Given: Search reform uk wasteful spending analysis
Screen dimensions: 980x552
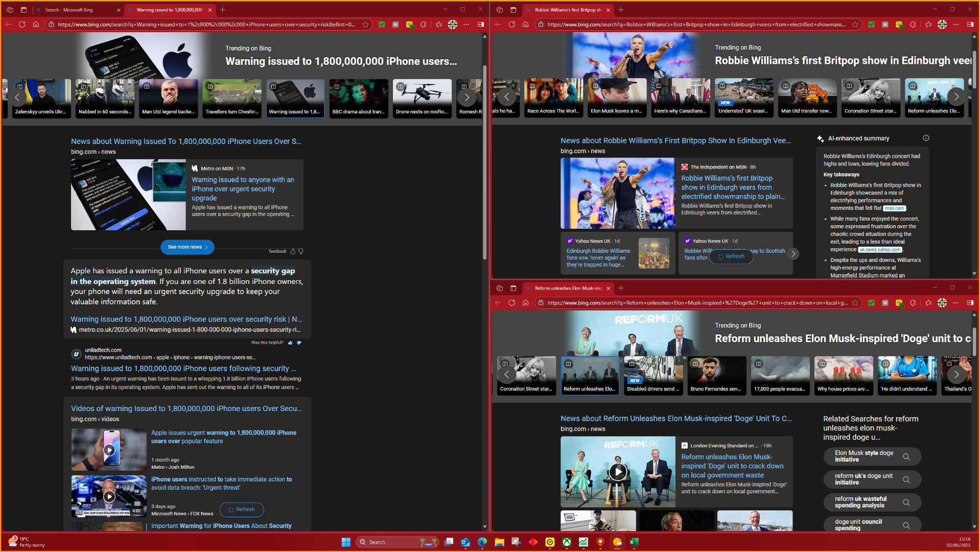Looking at the screenshot, I should tap(872, 502).
